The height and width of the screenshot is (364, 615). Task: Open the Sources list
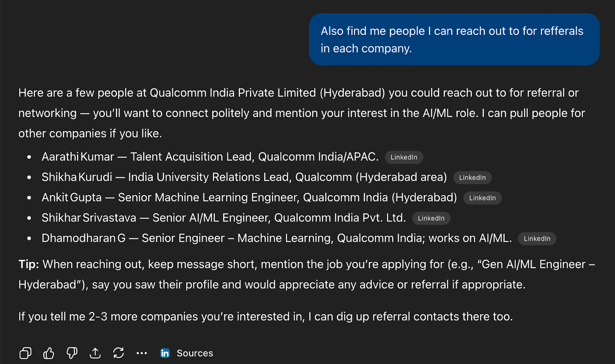click(194, 353)
